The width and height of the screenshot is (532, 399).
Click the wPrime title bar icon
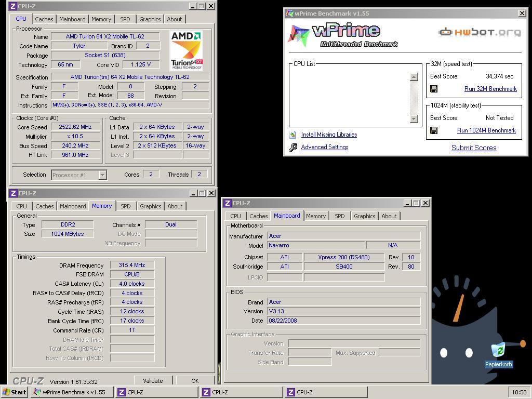[x=289, y=14]
